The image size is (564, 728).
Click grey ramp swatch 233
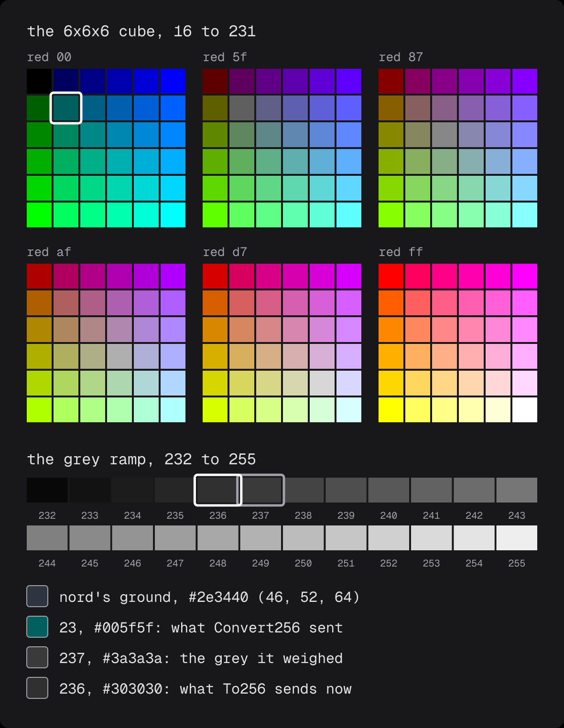[90, 490]
